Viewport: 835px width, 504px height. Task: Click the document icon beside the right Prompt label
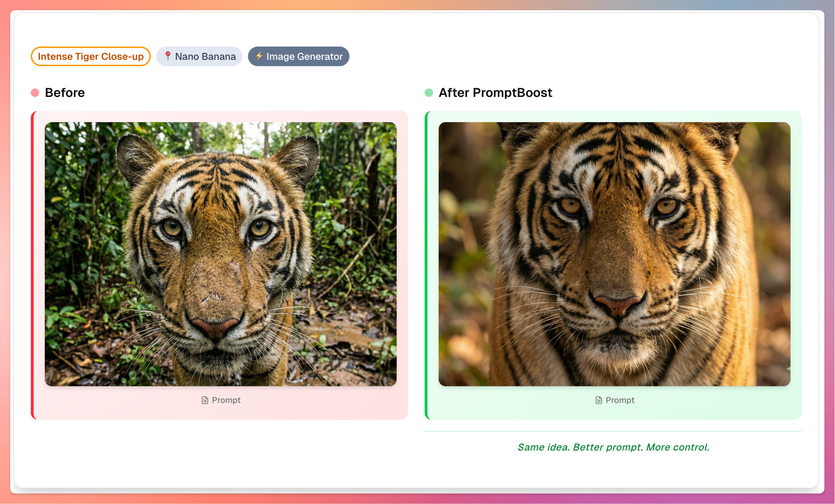[x=599, y=400]
